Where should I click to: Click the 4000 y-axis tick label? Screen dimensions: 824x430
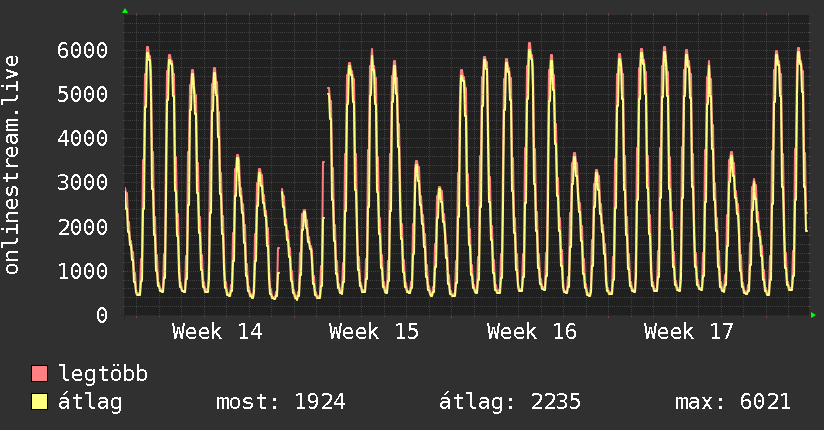[83, 138]
